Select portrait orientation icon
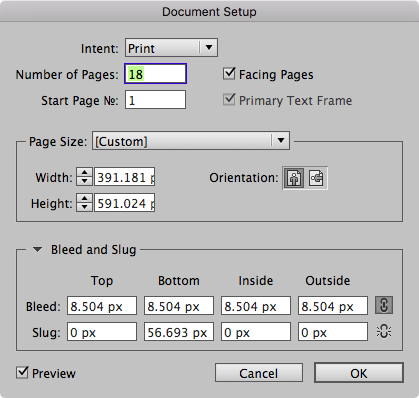Screen dimensions: 419x398 pos(294,178)
